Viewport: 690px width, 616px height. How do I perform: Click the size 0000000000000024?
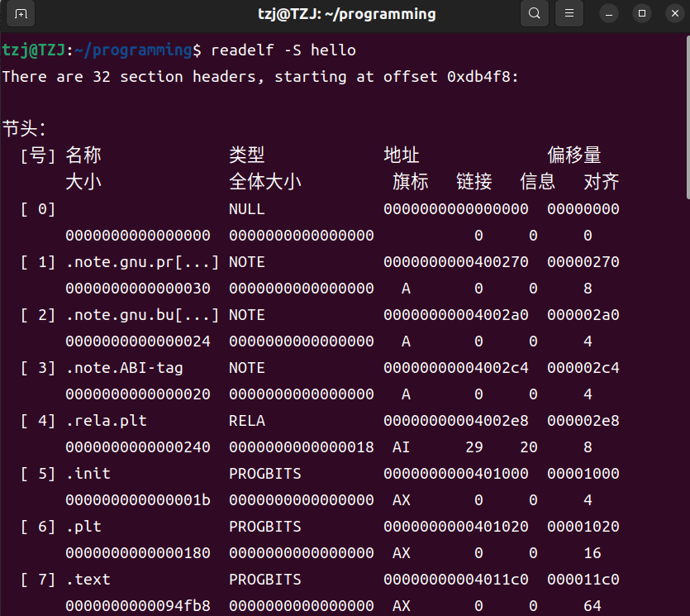[138, 341]
